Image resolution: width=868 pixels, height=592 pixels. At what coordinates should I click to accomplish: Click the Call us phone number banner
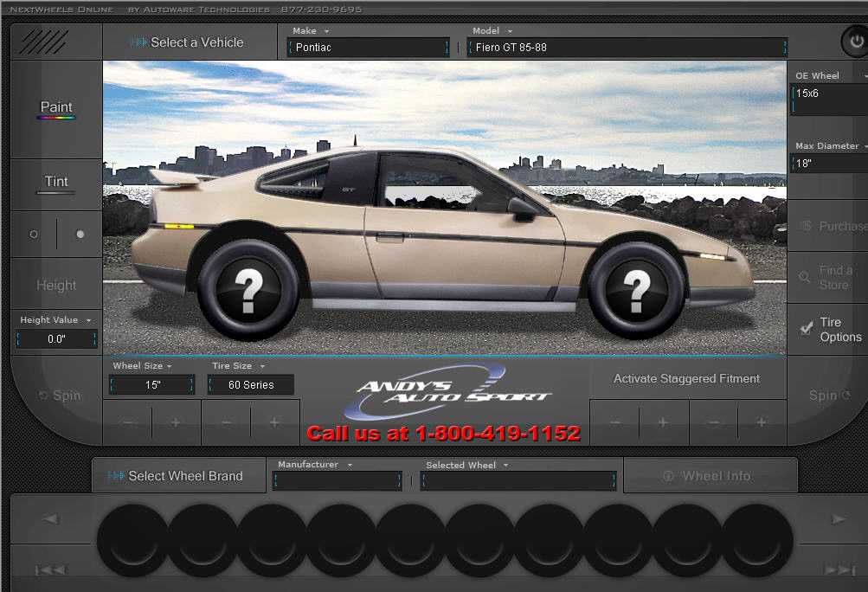[444, 434]
